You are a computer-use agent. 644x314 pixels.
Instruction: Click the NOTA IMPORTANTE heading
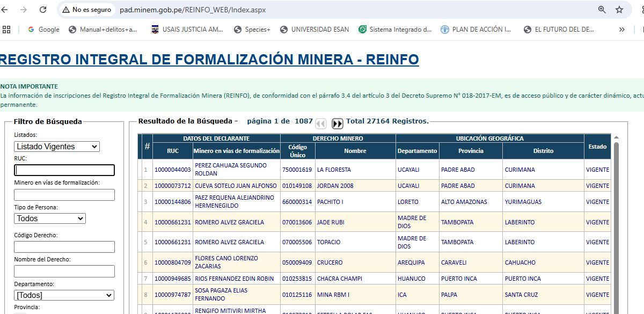click(x=29, y=86)
